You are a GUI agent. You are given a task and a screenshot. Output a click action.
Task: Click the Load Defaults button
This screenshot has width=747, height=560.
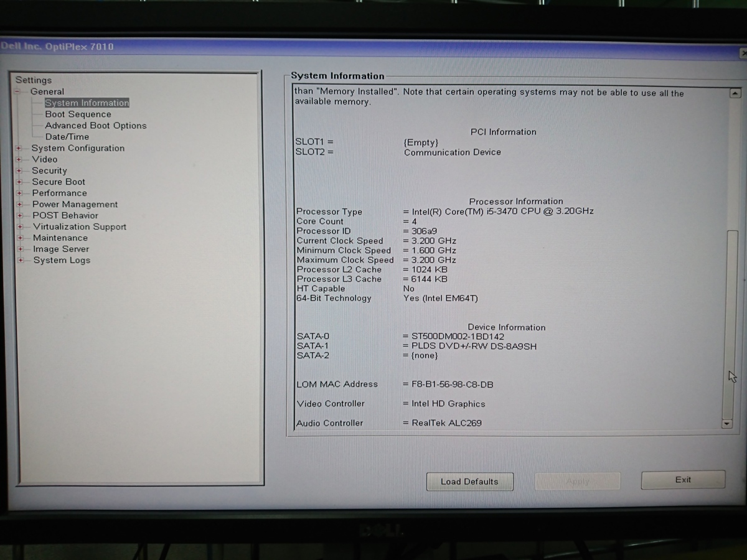click(469, 482)
